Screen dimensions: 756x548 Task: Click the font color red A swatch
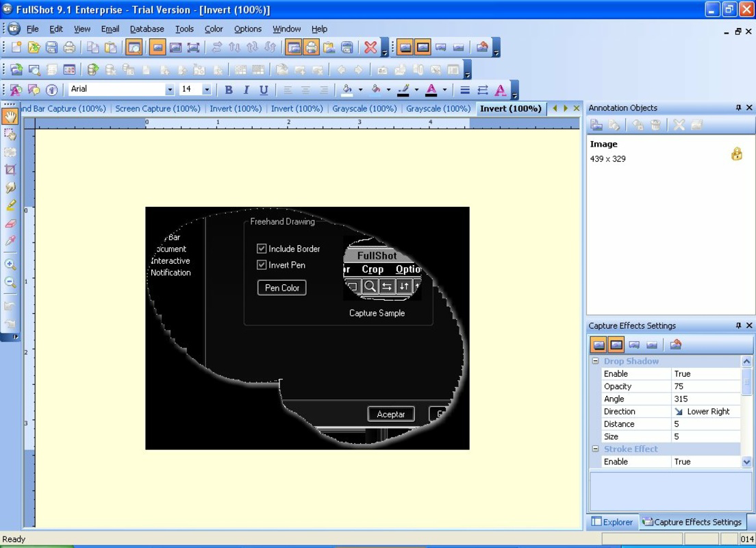(431, 89)
